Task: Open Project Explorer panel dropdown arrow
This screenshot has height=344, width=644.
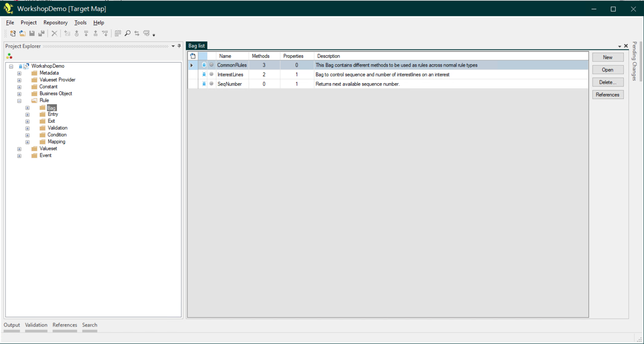Action: tap(173, 46)
